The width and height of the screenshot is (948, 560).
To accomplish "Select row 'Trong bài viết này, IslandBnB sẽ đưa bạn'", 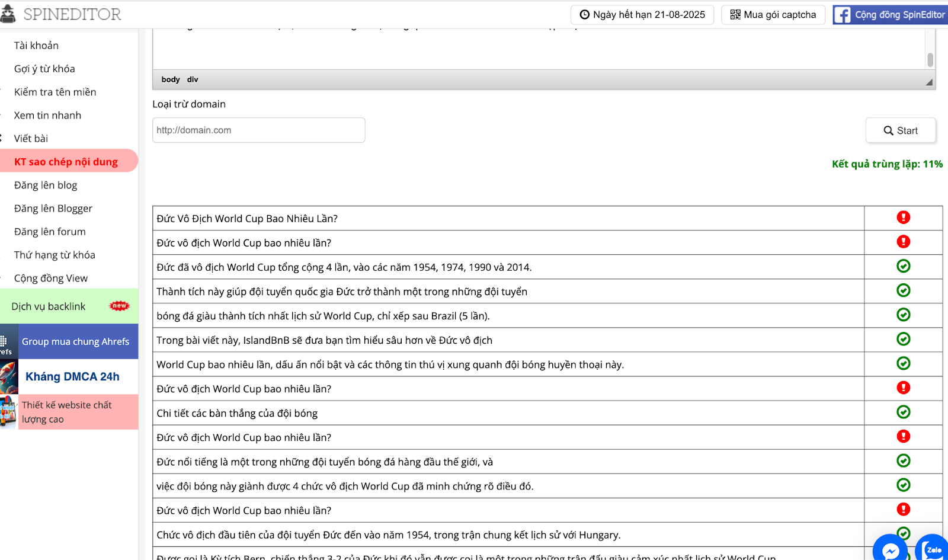I will click(x=508, y=340).
